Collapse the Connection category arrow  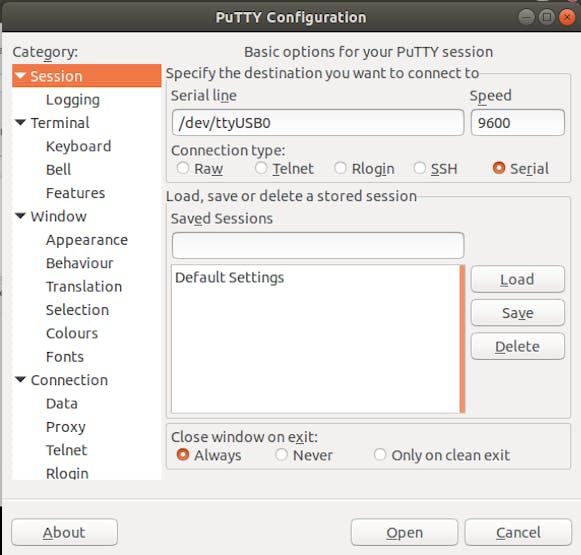point(20,379)
